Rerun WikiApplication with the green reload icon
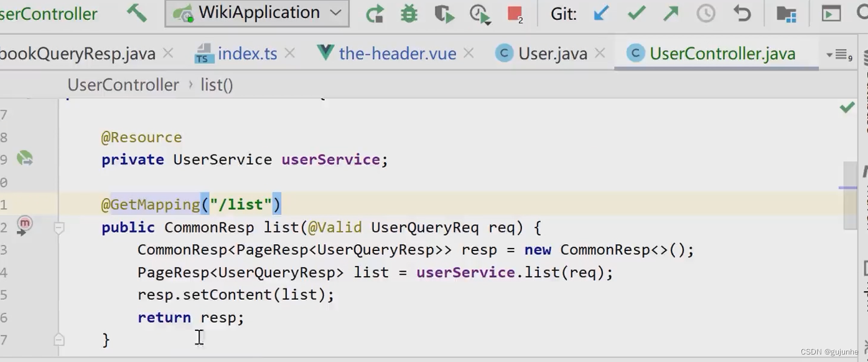The image size is (868, 362). [x=375, y=13]
